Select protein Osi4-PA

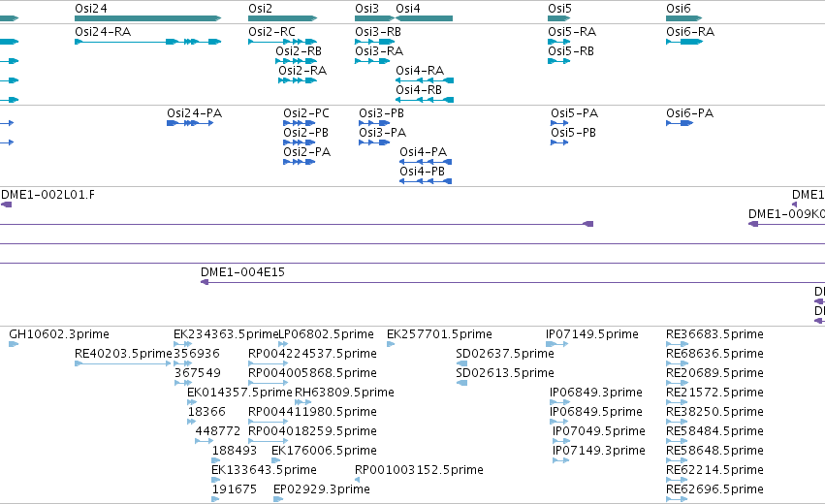point(426,162)
